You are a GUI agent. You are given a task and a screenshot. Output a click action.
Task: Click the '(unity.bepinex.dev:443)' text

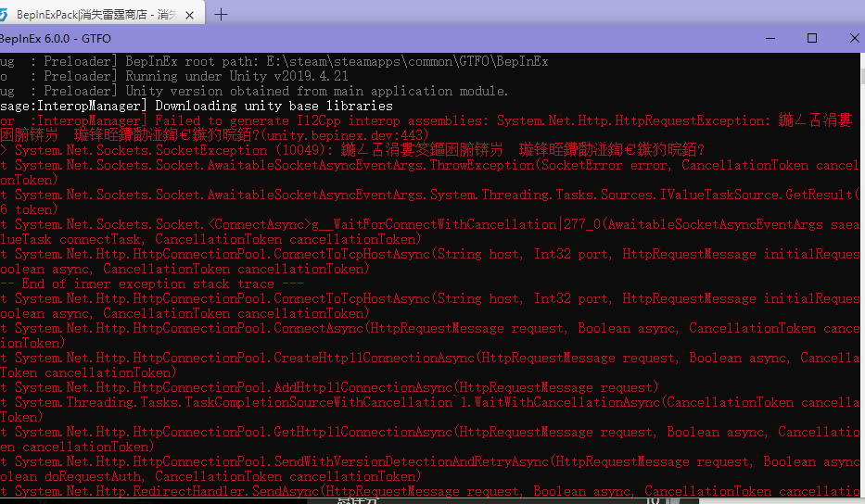tap(345, 135)
